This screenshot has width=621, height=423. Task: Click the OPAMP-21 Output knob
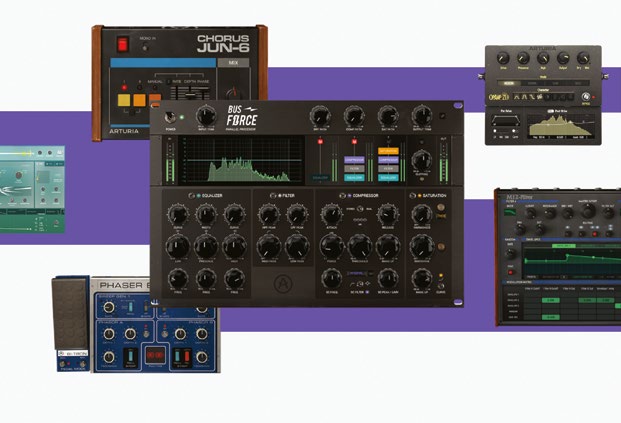click(x=563, y=59)
